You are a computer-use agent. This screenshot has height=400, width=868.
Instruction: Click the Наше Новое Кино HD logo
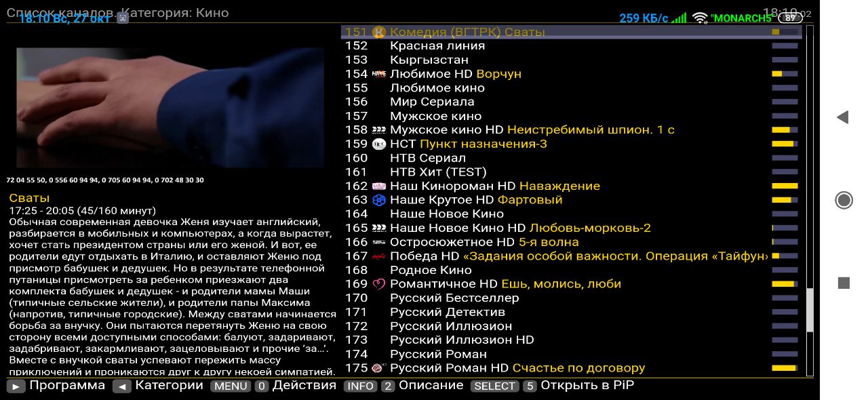pos(379,228)
